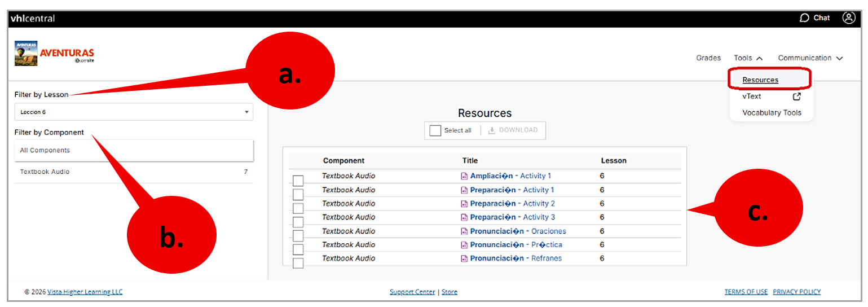Click the Title column header

(470, 161)
